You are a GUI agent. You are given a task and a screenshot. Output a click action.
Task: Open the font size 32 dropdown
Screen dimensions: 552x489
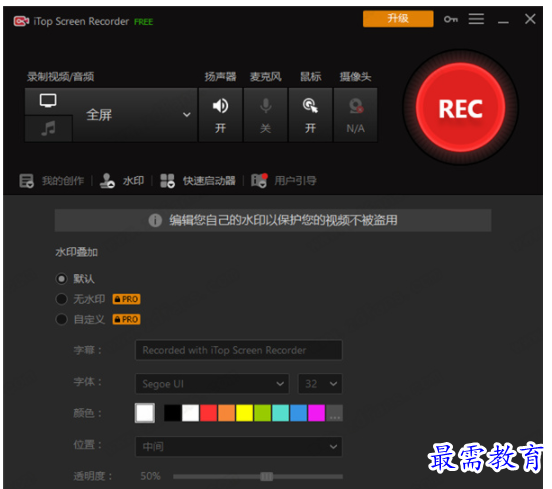coord(320,384)
